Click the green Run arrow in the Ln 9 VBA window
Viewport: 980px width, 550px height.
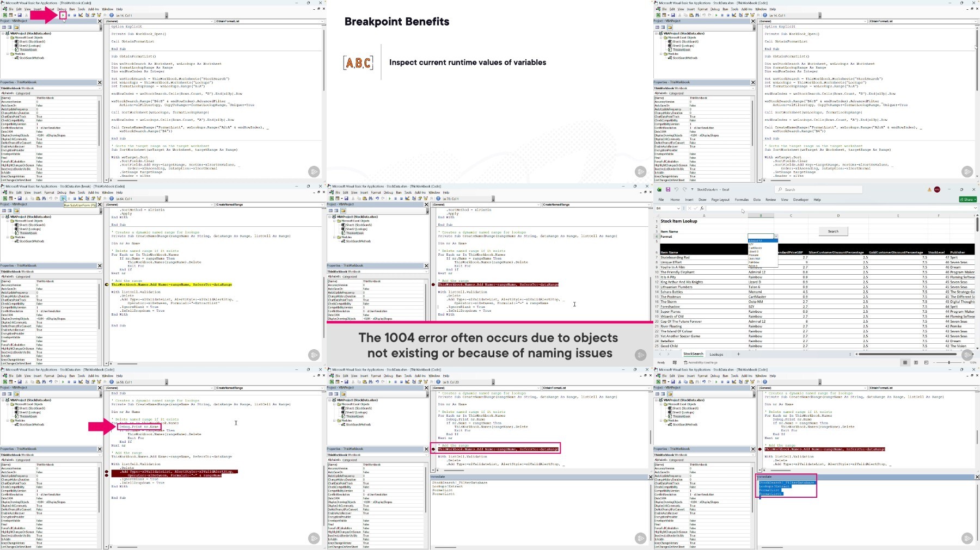(x=390, y=382)
